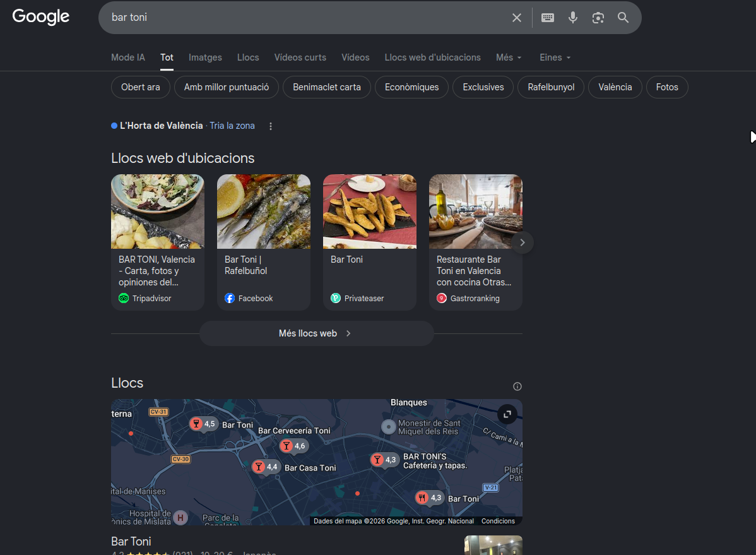This screenshot has width=756, height=555.
Task: Click the Monestir de Sant Miquel map marker
Action: (388, 427)
